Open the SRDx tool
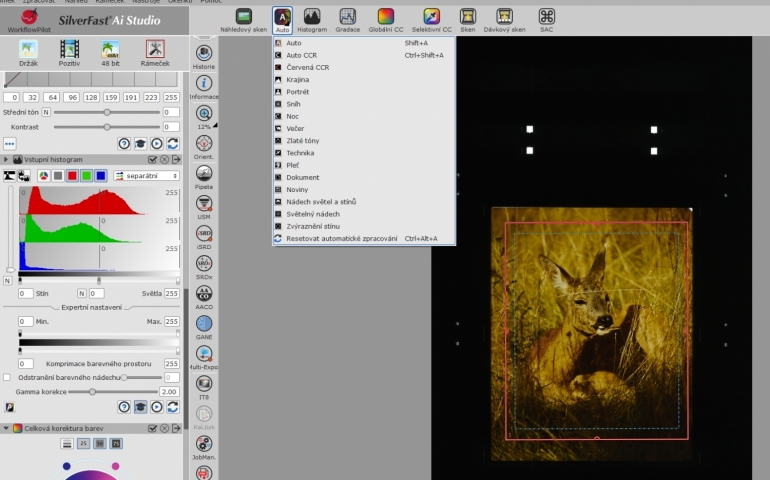 click(x=204, y=263)
